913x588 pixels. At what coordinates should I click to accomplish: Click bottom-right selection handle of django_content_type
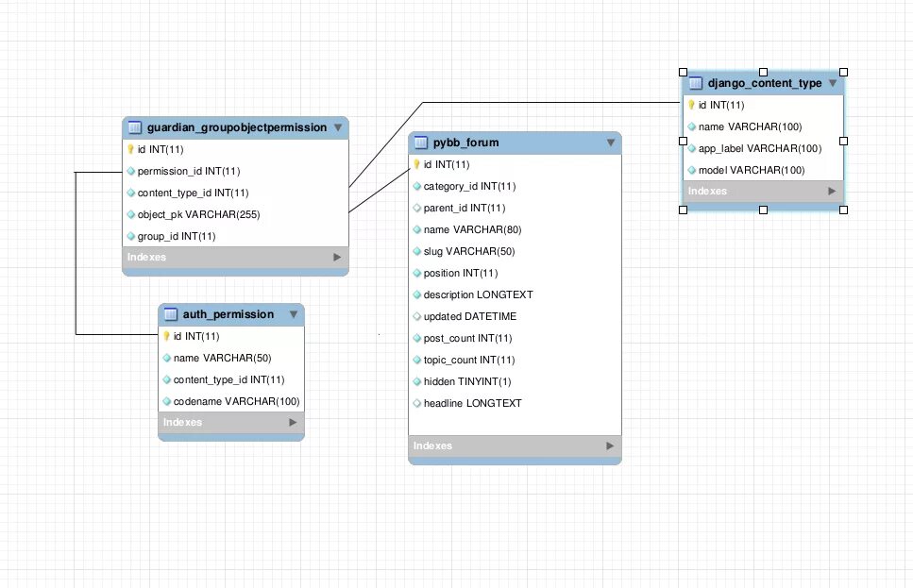point(843,210)
